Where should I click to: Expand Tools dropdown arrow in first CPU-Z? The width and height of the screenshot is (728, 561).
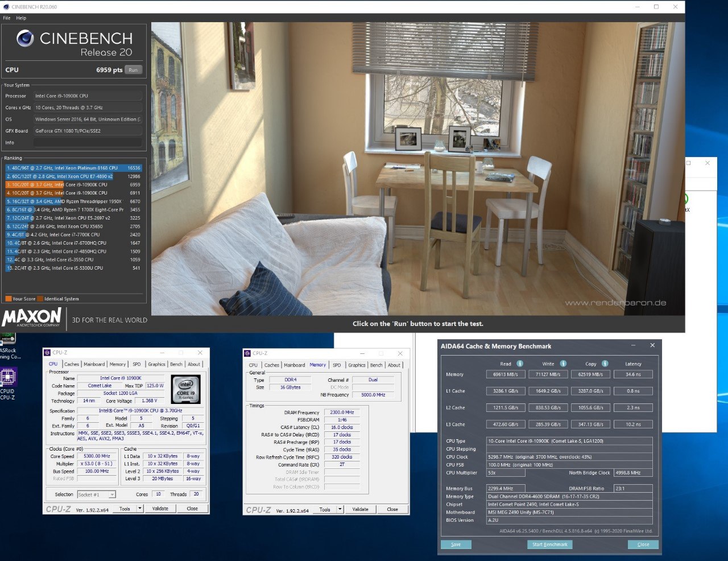[140, 509]
